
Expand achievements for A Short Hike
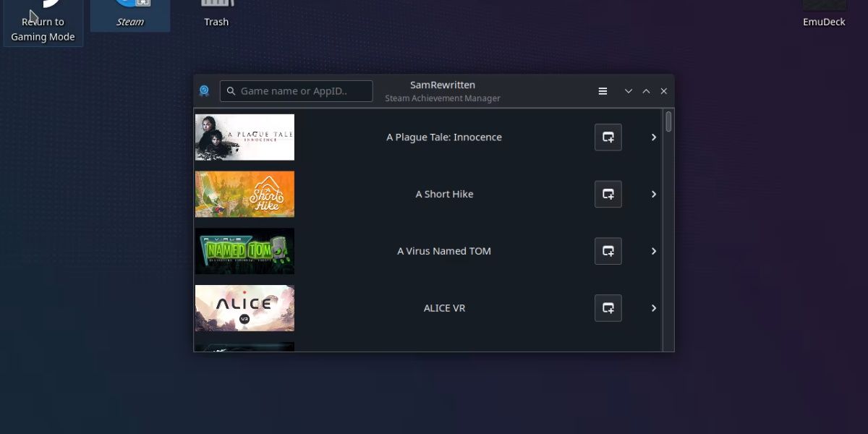tap(653, 194)
